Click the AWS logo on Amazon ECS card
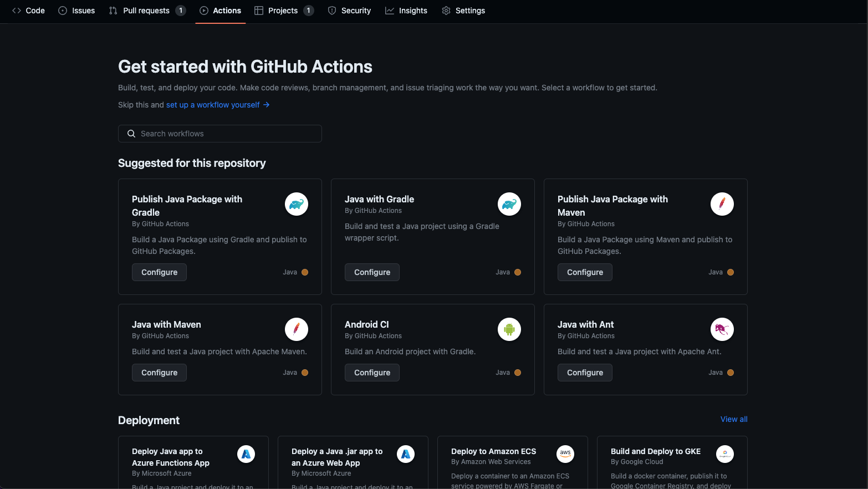This screenshot has height=489, width=868. (x=565, y=454)
